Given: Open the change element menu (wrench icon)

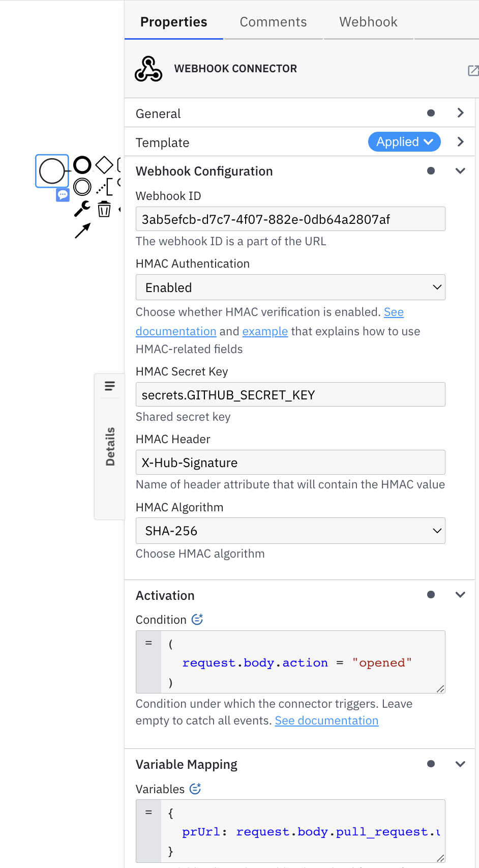Looking at the screenshot, I should point(81,209).
